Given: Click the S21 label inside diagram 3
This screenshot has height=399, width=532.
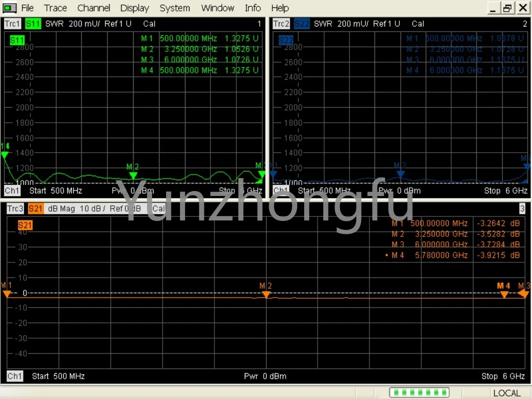Looking at the screenshot, I should coord(25,225).
